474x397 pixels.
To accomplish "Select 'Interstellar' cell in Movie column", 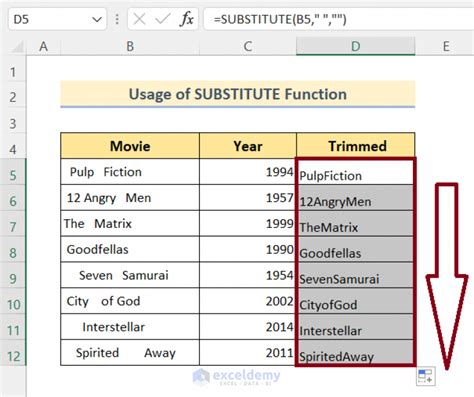I will tap(130, 327).
